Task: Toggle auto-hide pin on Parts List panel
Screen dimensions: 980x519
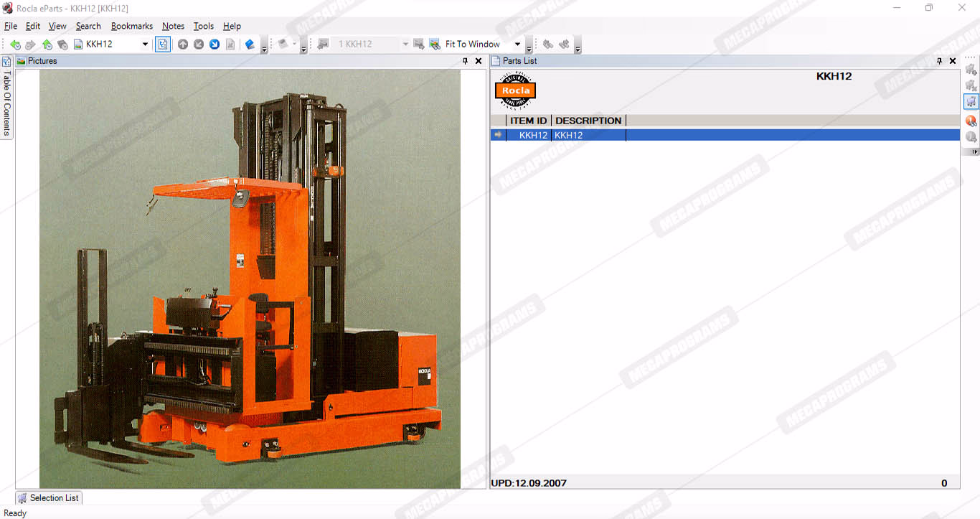Action: coord(939,61)
